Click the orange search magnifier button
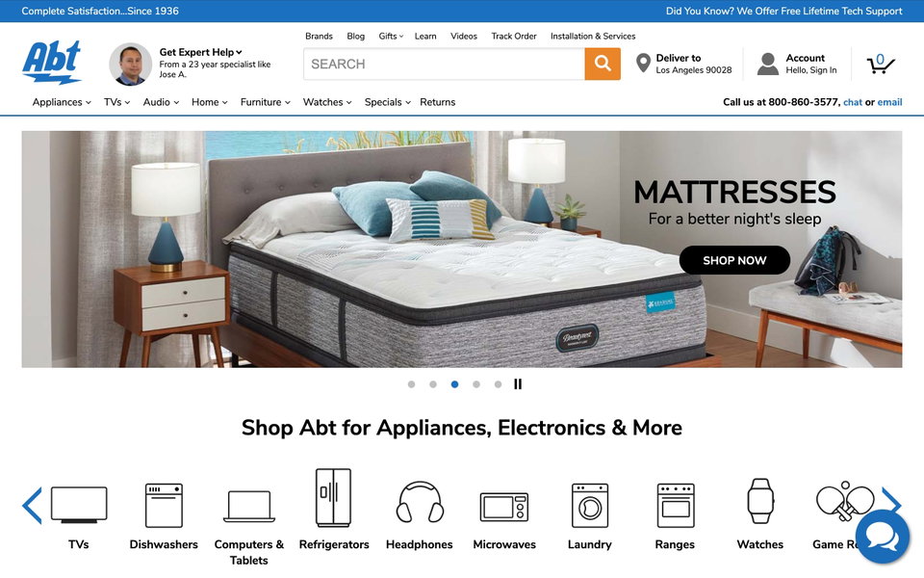Image resolution: width=924 pixels, height=578 pixels. coord(603,64)
